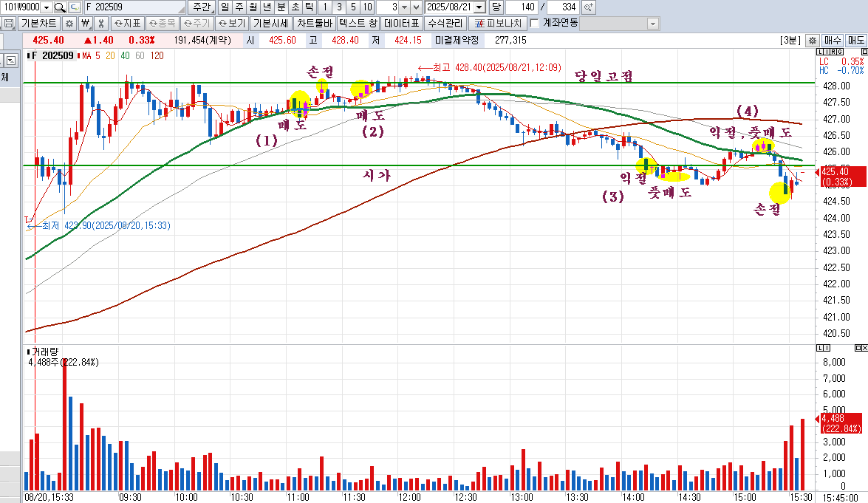Click the square icon above the price axis corner
The height and width of the screenshot is (503, 868).
coord(865,52)
